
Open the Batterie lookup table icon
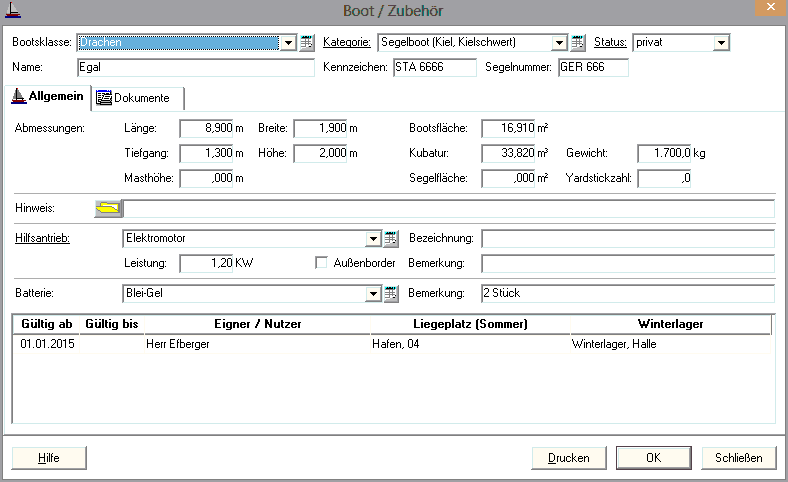(390, 294)
